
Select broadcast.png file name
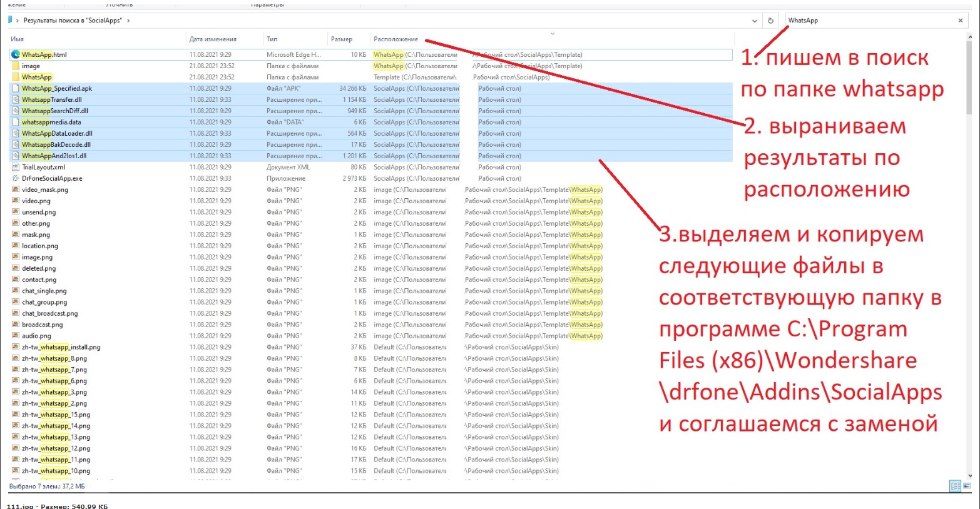pyautogui.click(x=43, y=325)
